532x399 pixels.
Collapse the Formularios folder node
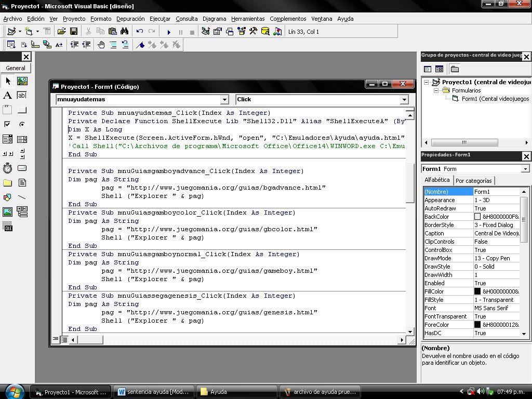pos(436,90)
